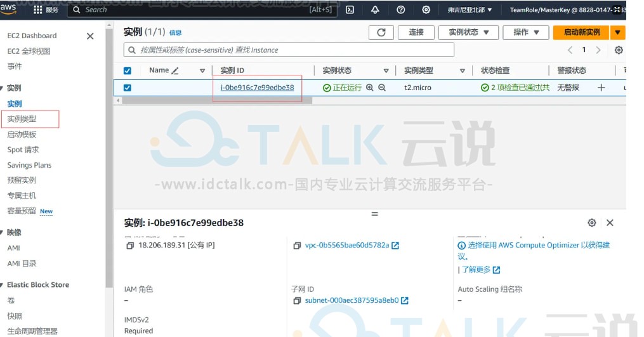Uncheck the i-0be916c7e99edbe38 row checkbox
Screen dimensions: 644x337
point(128,88)
